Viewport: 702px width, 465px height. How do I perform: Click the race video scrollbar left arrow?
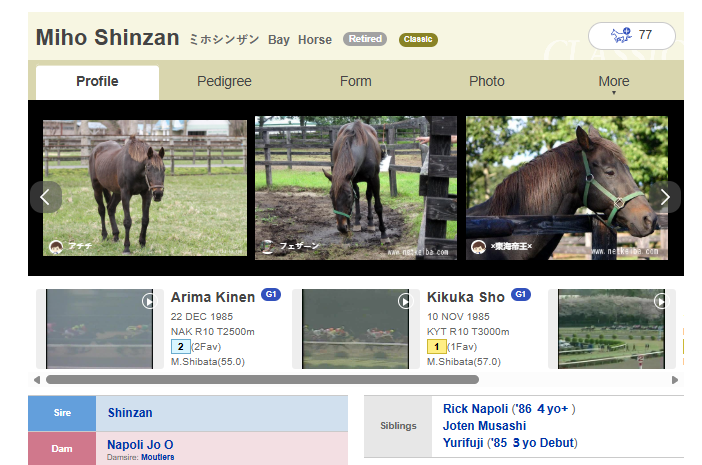click(x=37, y=380)
